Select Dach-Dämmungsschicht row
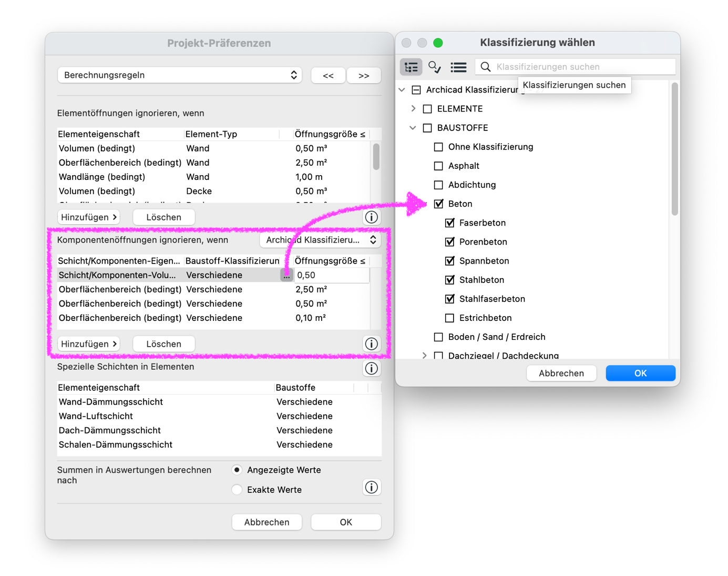The height and width of the screenshot is (576, 728). click(219, 430)
